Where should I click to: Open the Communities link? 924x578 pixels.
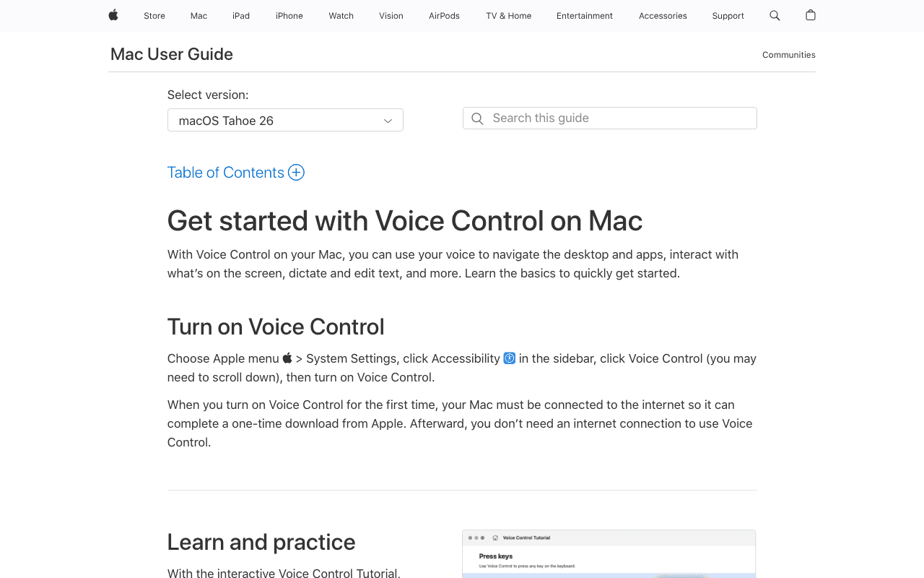click(788, 54)
